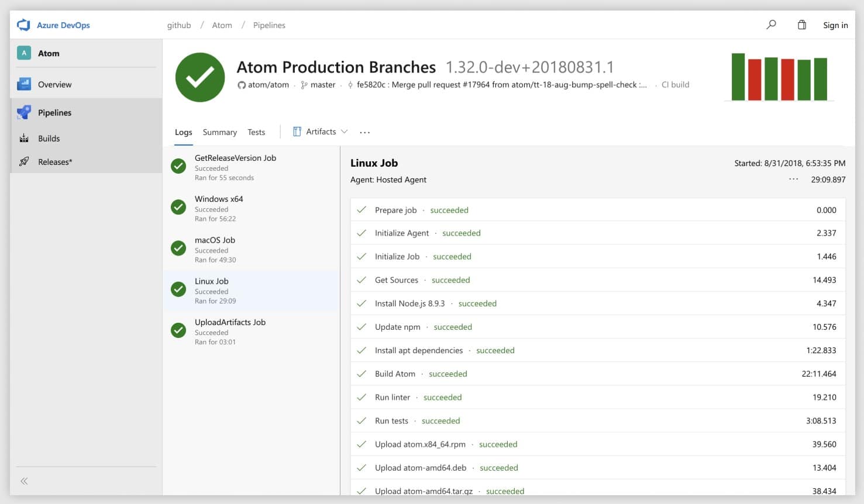Open the marketplace shopping bag icon
864x504 pixels.
coord(802,25)
